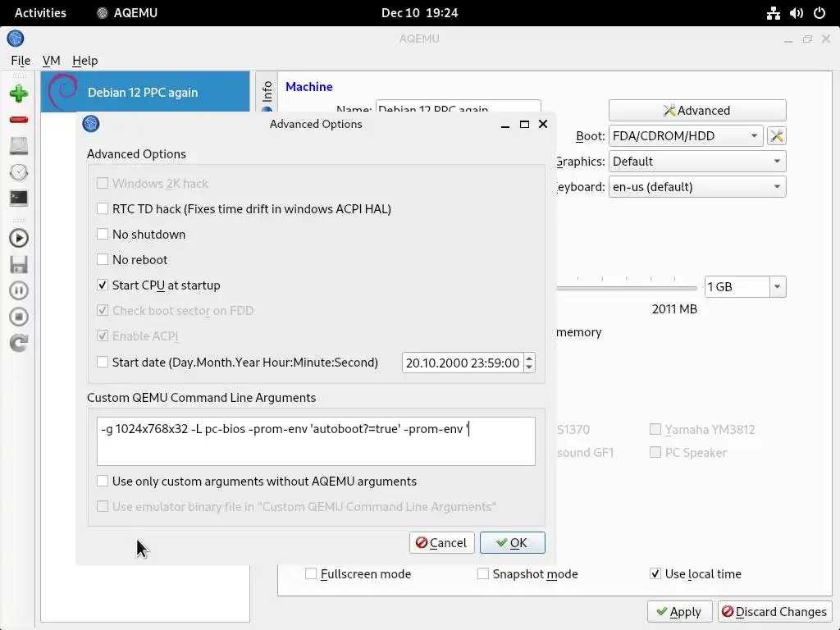Open the Boot FDA/CDROM/HDD dropdown
The width and height of the screenshot is (840, 630).
coord(686,136)
